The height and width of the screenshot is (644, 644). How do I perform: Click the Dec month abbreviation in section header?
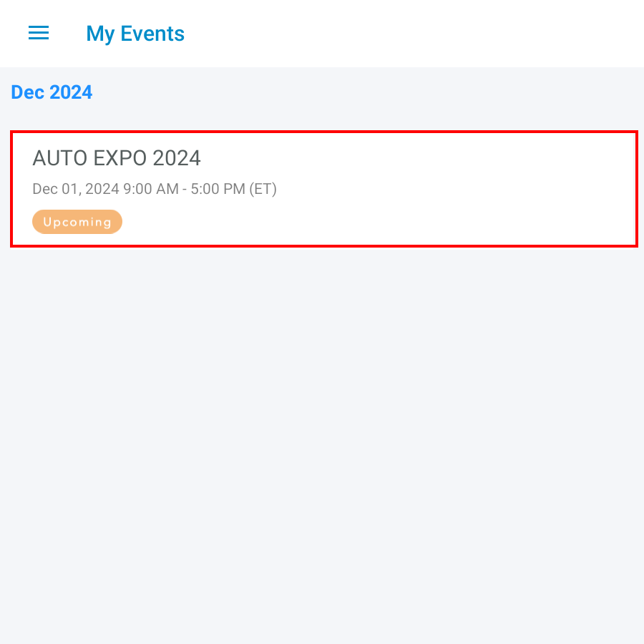click(28, 92)
